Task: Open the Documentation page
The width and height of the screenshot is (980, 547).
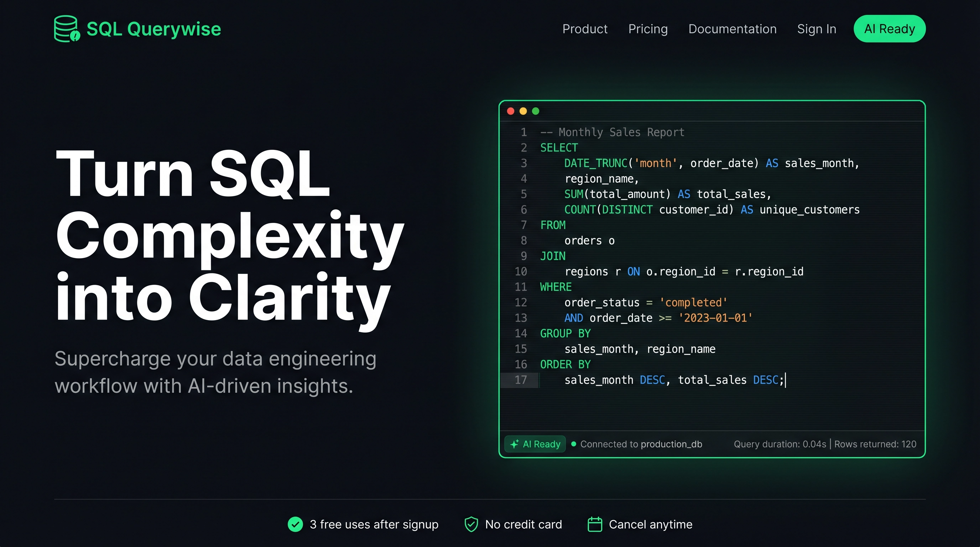Action: pyautogui.click(x=733, y=29)
